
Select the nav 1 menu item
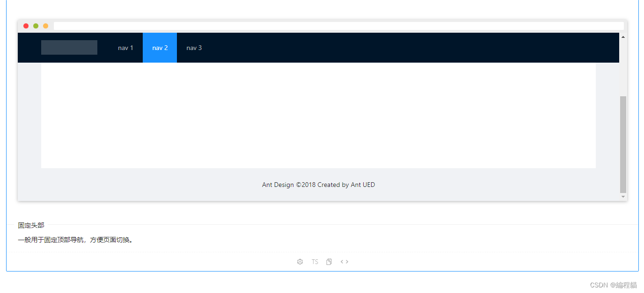[x=125, y=48]
